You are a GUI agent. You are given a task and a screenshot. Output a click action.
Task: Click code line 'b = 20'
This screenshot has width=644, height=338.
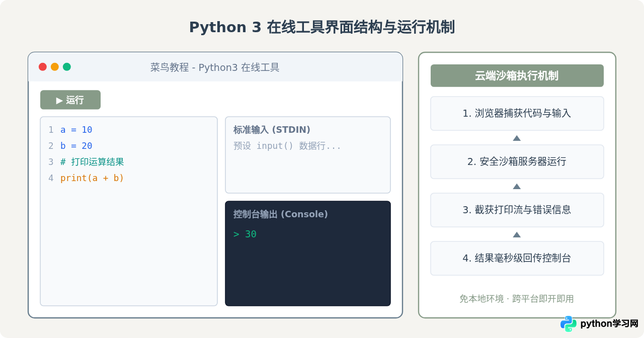tap(76, 146)
